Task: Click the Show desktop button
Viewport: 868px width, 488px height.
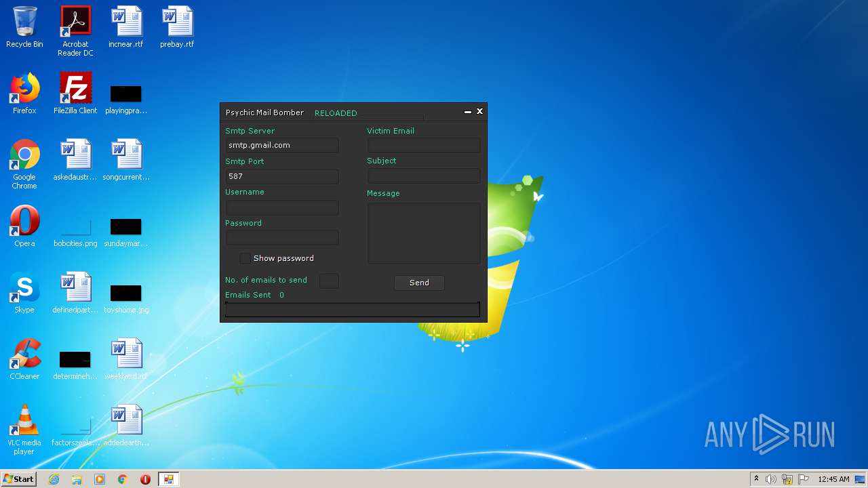Action: tap(861, 479)
